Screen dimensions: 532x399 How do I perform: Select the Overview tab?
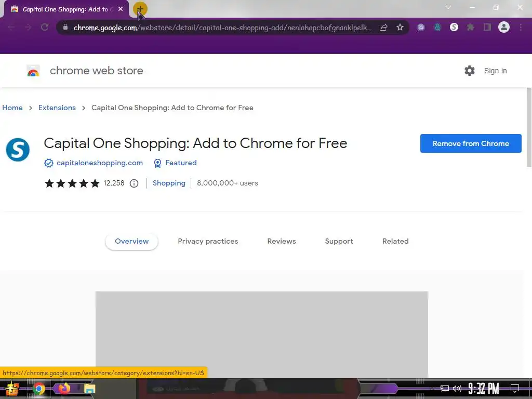pos(131,241)
